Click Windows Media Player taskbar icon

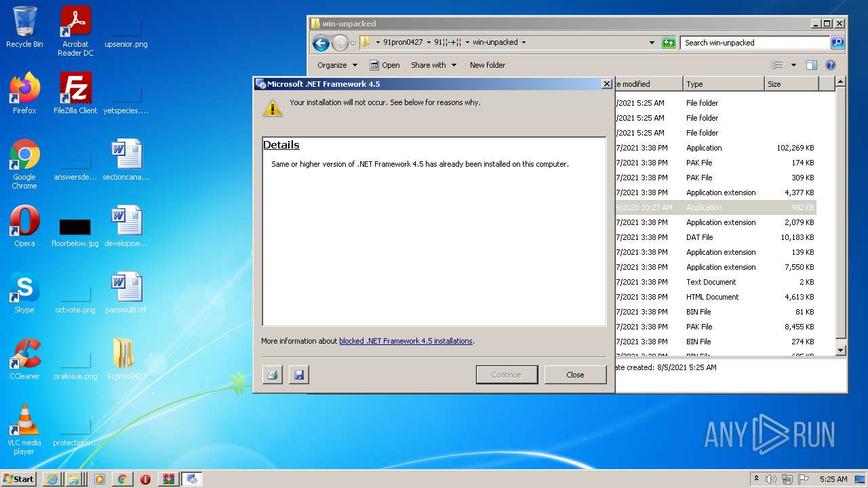[x=100, y=479]
